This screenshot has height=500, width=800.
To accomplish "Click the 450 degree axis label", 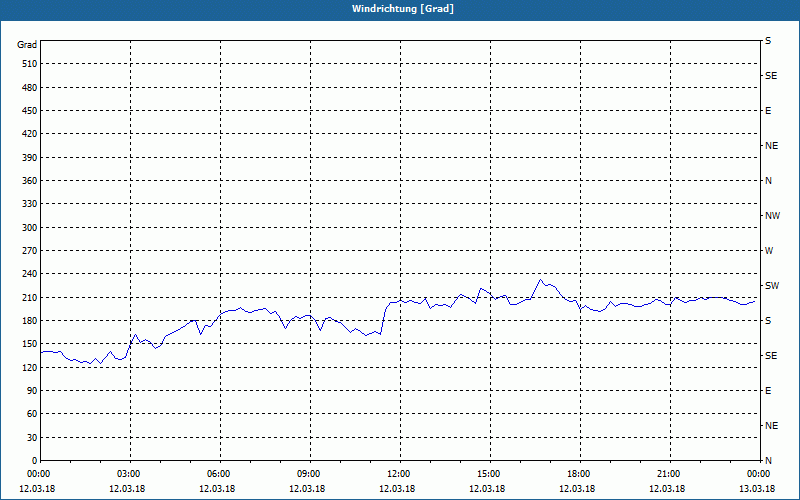I will 29,111.
